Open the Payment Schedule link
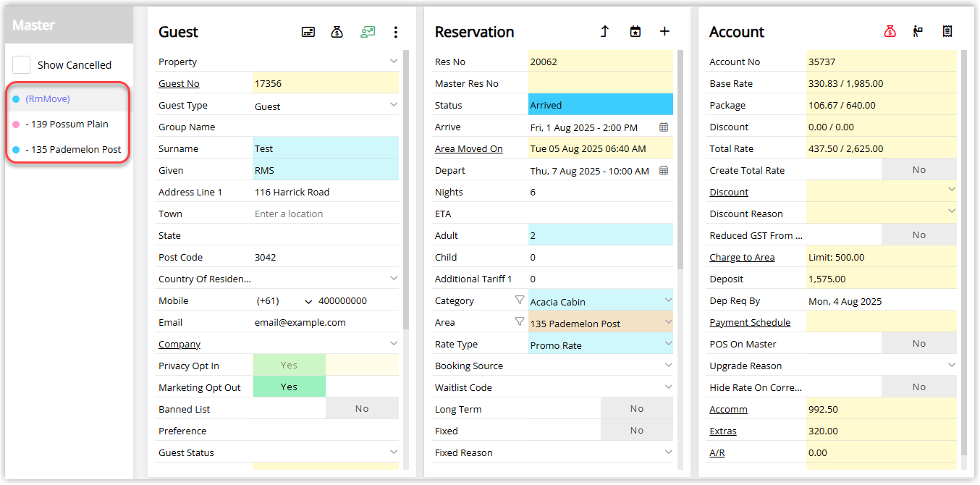The image size is (980, 485). [750, 322]
